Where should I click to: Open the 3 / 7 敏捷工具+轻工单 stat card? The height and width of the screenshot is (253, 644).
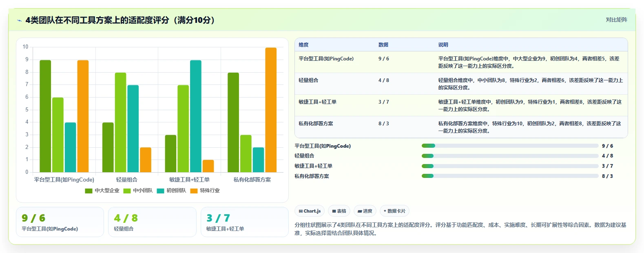[245, 222]
